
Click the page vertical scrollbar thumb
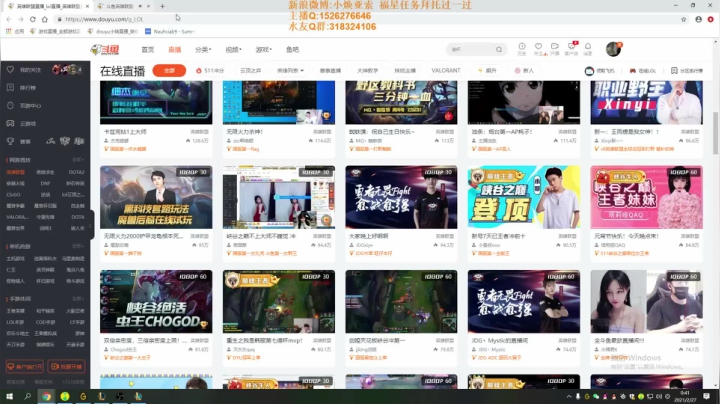coord(715,133)
